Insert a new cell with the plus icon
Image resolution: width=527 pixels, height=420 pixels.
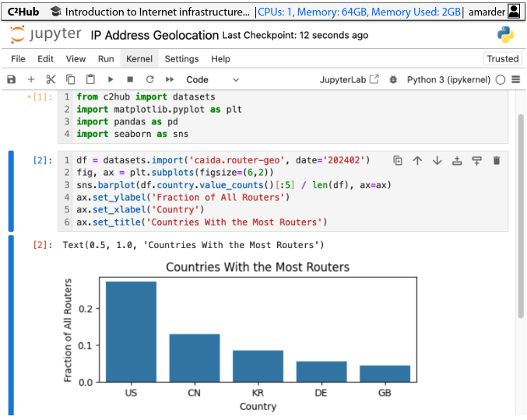coord(31,79)
